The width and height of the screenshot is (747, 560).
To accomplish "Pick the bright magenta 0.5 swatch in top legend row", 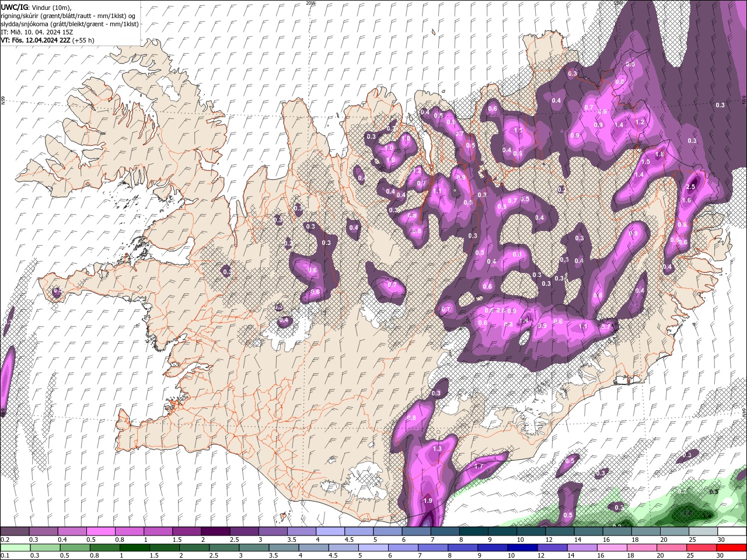I will (100, 531).
